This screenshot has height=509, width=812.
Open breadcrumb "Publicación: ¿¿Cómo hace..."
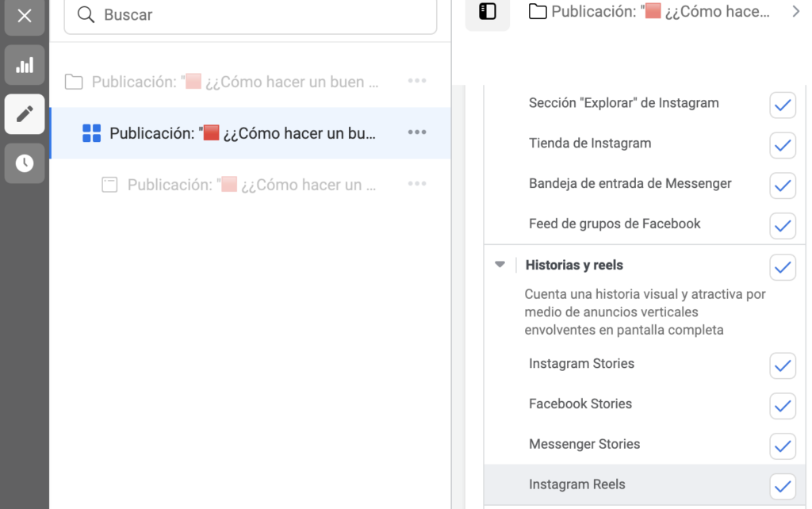point(661,11)
